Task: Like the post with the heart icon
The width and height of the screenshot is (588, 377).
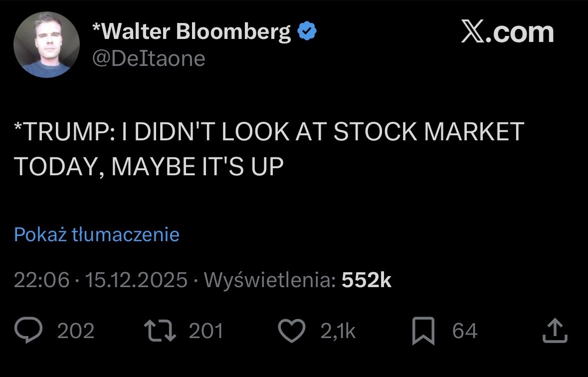Action: point(291,332)
